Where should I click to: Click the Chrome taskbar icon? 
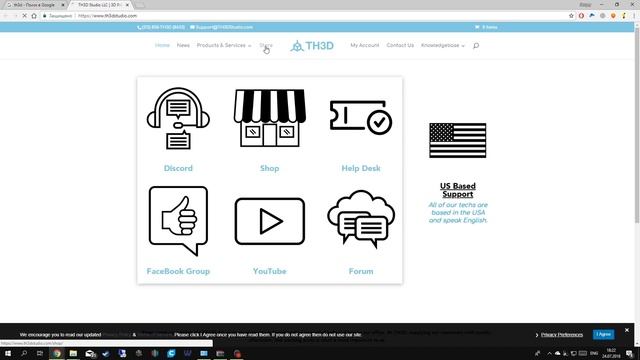point(57,353)
